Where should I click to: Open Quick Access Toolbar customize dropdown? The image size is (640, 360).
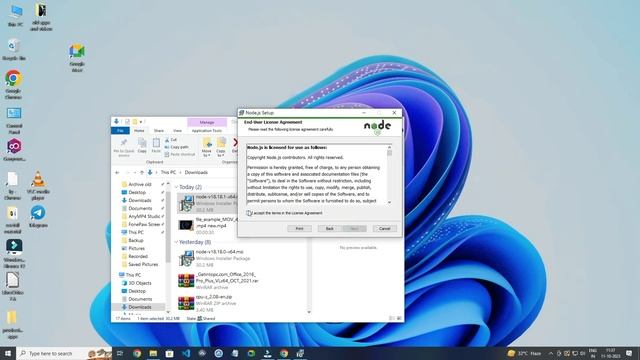coord(142,122)
